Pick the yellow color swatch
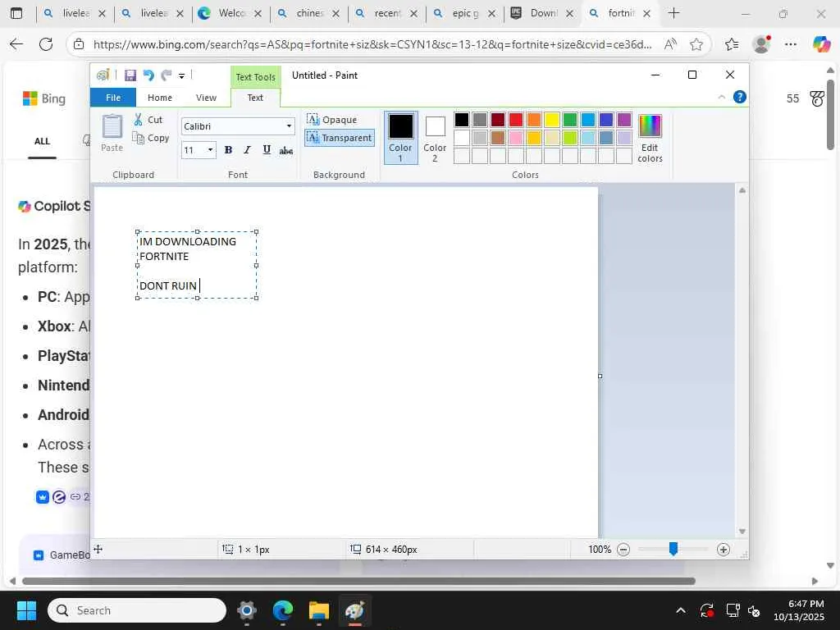Viewport: 840px width, 630px height. click(552, 120)
